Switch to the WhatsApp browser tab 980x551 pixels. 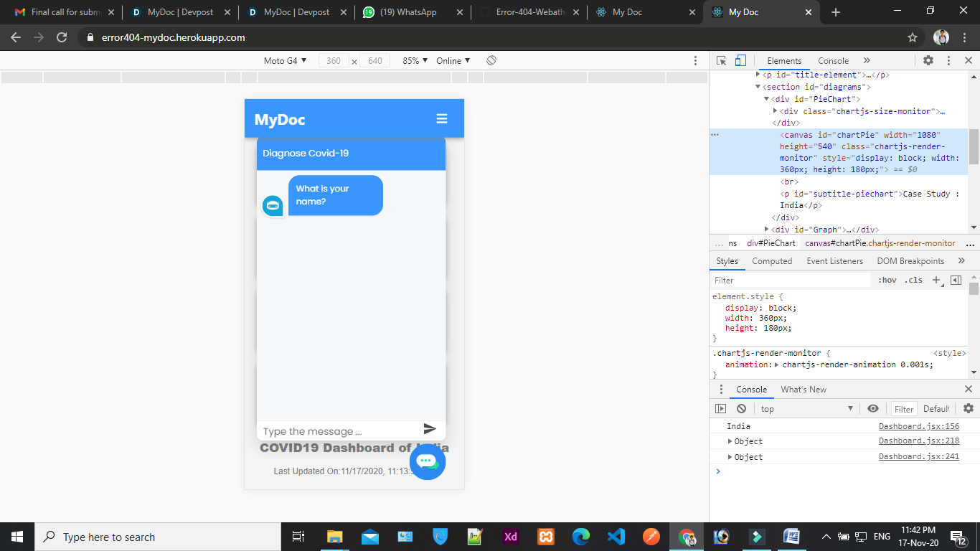[x=412, y=12]
